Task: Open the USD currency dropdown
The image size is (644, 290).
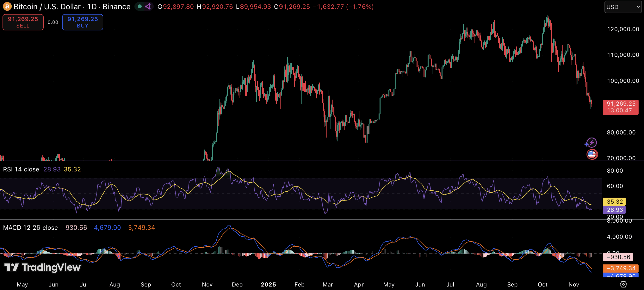Action: pos(623,7)
